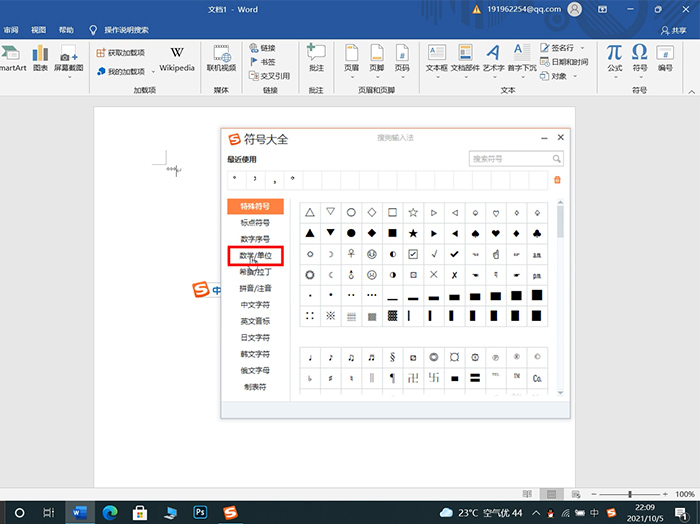Open the ribbon display options button

(x=602, y=9)
